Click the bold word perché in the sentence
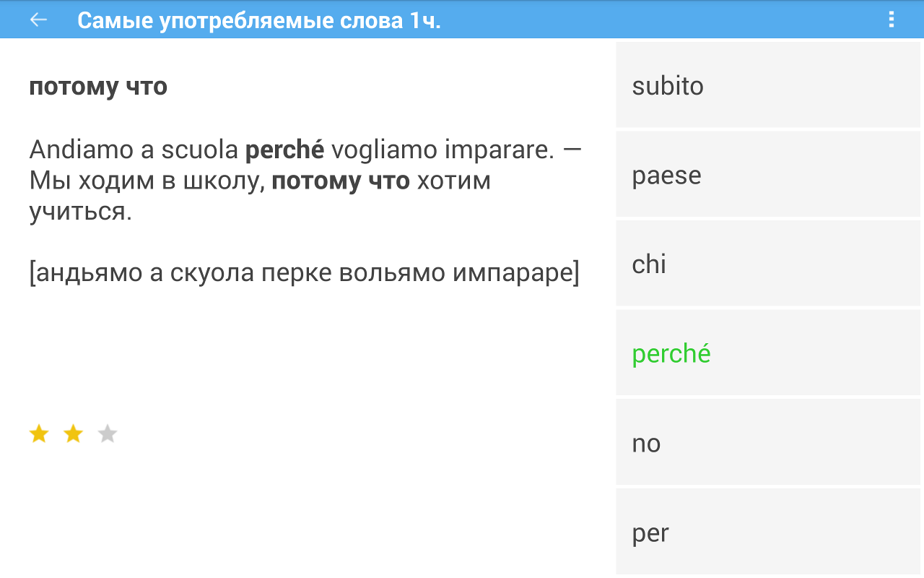This screenshot has height=578, width=924. click(x=285, y=151)
